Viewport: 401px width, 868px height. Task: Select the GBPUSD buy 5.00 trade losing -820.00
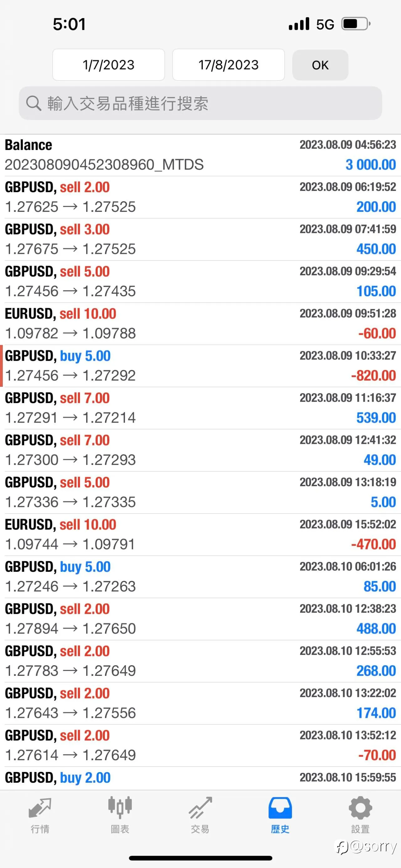pos(200,366)
